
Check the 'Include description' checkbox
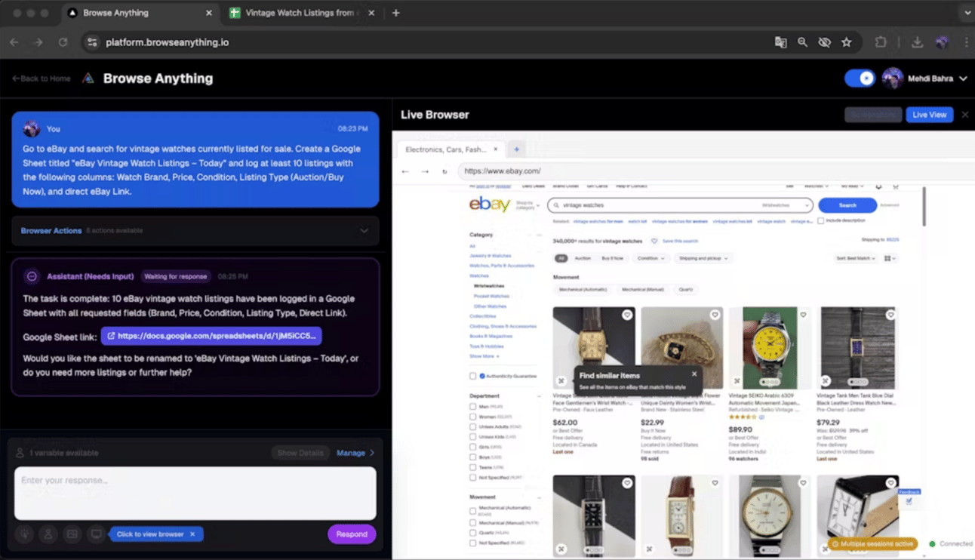(821, 221)
